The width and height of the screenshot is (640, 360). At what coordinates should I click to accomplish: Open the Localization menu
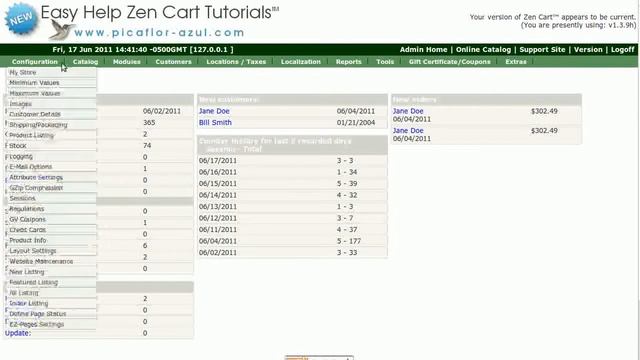coord(301,62)
